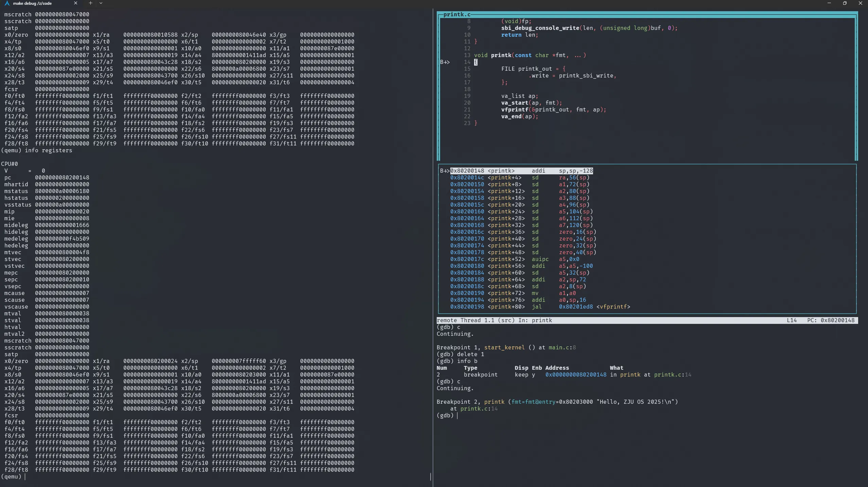Click the printk.c source pane title
The image size is (868, 487).
[x=457, y=14]
